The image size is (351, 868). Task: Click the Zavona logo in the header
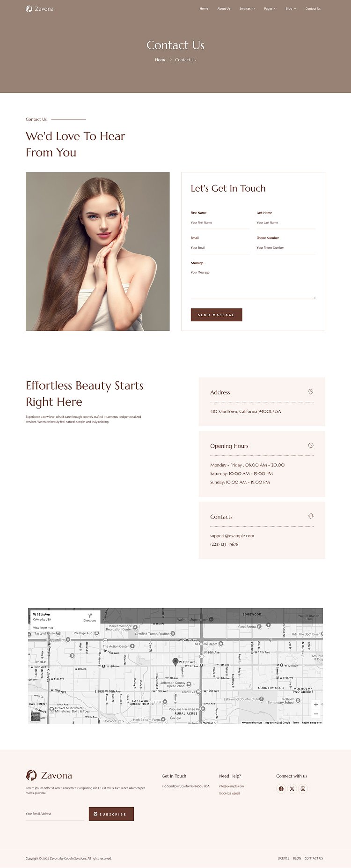click(40, 9)
